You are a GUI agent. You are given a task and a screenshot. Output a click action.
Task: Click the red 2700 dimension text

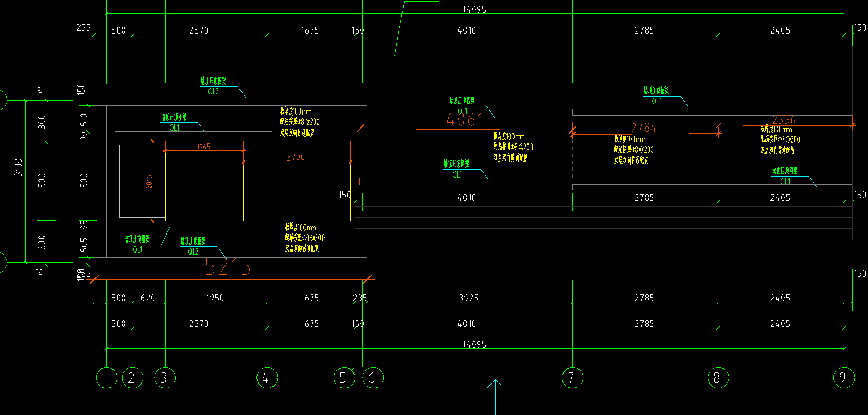(x=296, y=157)
